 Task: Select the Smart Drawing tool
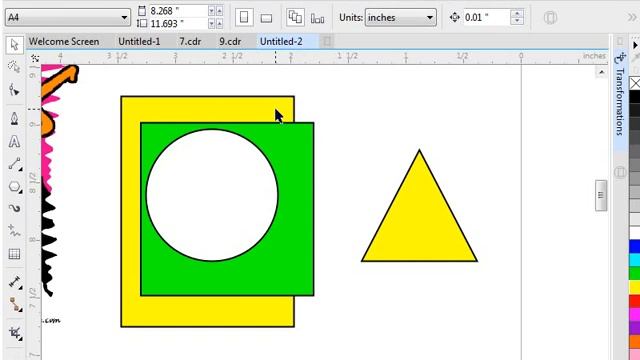[14, 231]
